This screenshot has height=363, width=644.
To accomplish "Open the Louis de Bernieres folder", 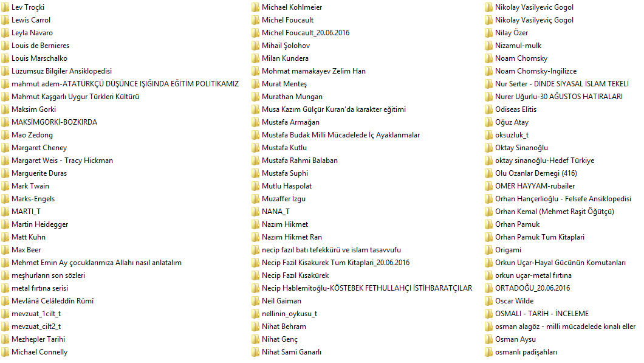I will pos(40,46).
